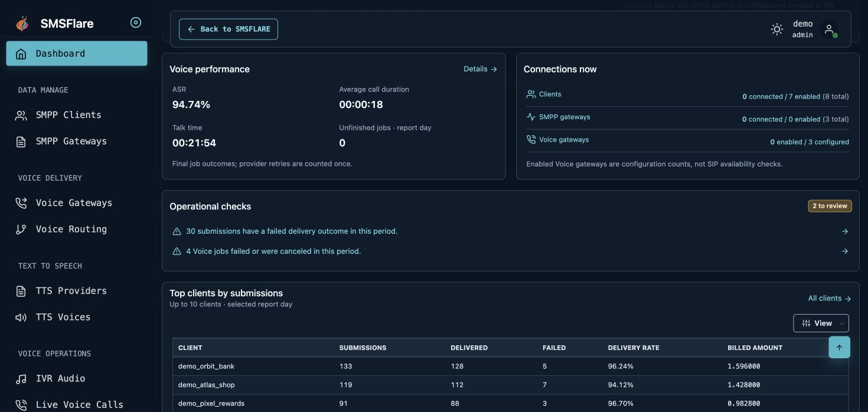The width and height of the screenshot is (868, 412).
Task: Select demo_pixel_rewards client cell
Action: (x=211, y=404)
